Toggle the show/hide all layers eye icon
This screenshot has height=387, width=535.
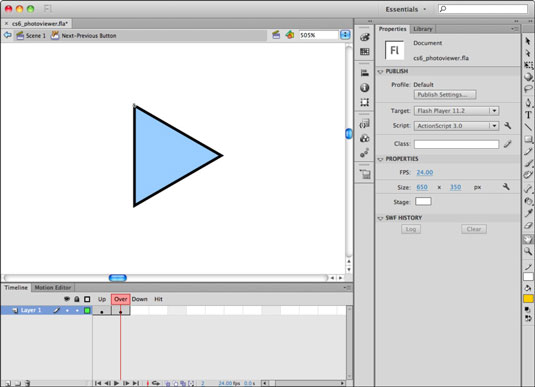pyautogui.click(x=67, y=299)
